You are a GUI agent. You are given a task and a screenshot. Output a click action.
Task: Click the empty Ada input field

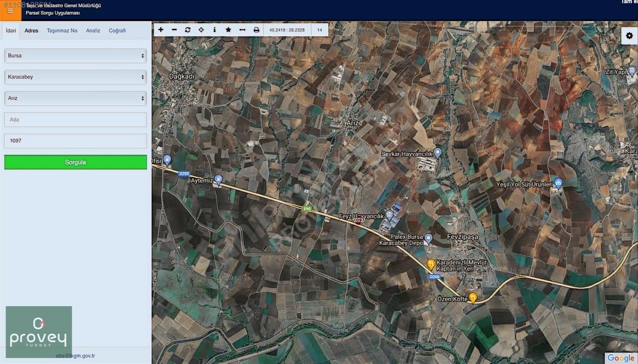click(x=75, y=119)
